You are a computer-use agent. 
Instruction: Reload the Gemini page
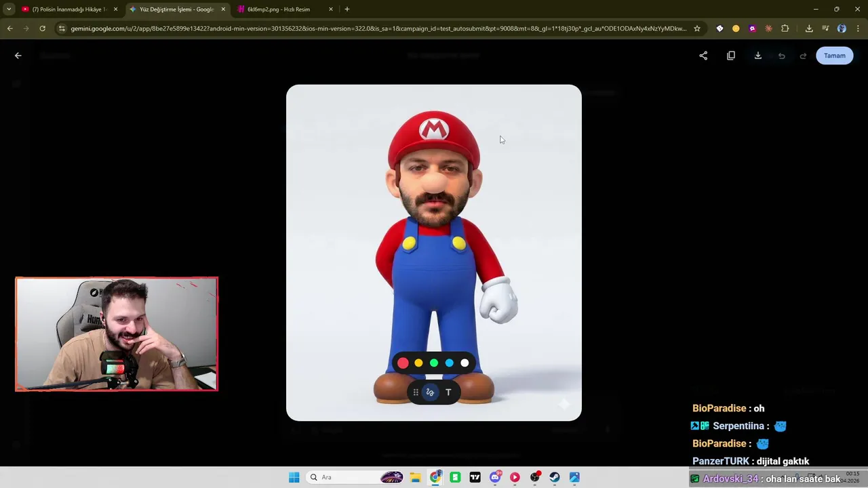pos(42,28)
